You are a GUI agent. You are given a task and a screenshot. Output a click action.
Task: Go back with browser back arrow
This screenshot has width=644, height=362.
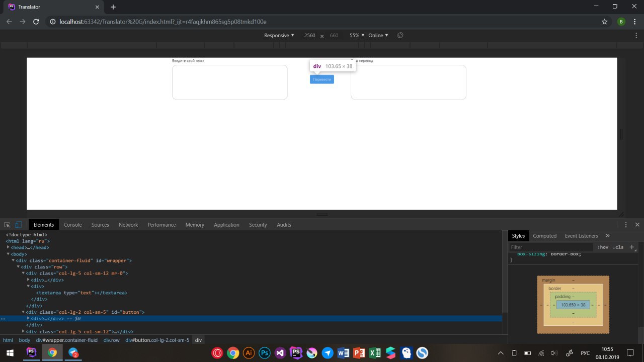point(9,22)
